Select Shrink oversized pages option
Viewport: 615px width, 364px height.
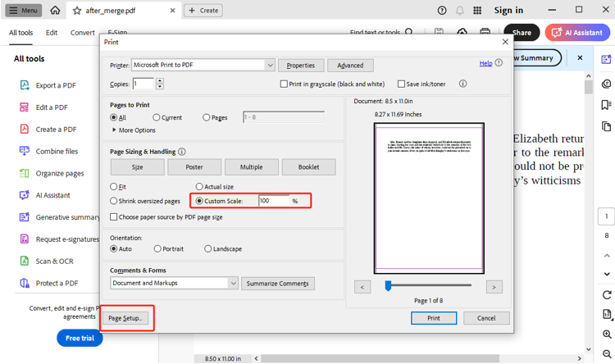[114, 201]
